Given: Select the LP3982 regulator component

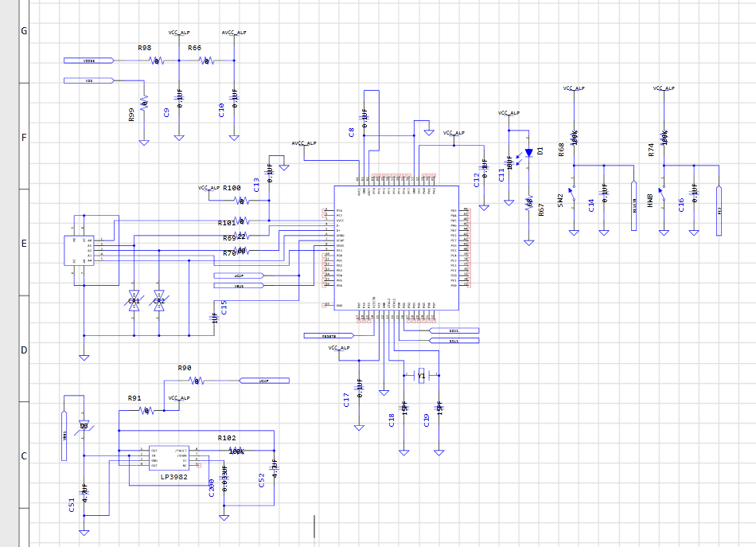Looking at the screenshot, I should tap(169, 459).
